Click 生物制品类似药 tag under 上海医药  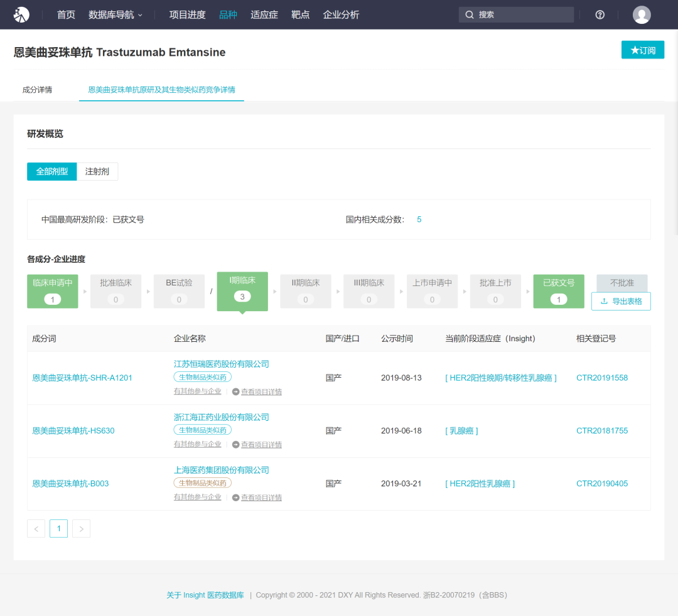tap(203, 483)
